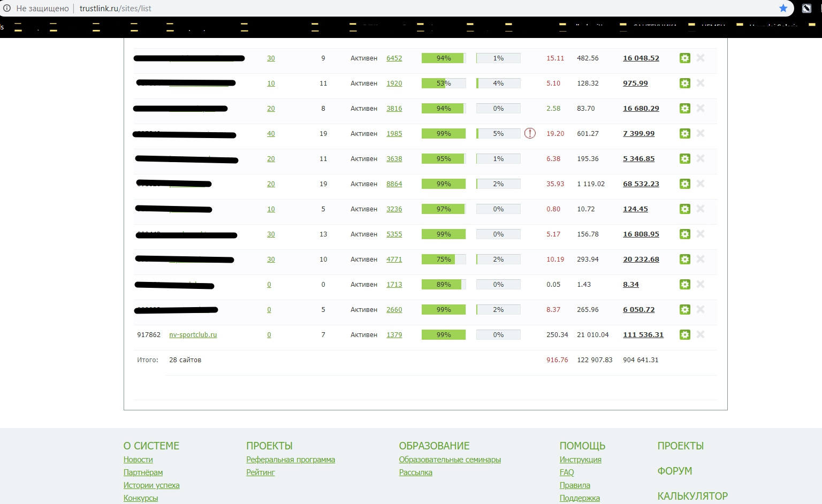Go to ОБРАЗОВАНИЕ footer section
The height and width of the screenshot is (504, 822).
coord(434,446)
